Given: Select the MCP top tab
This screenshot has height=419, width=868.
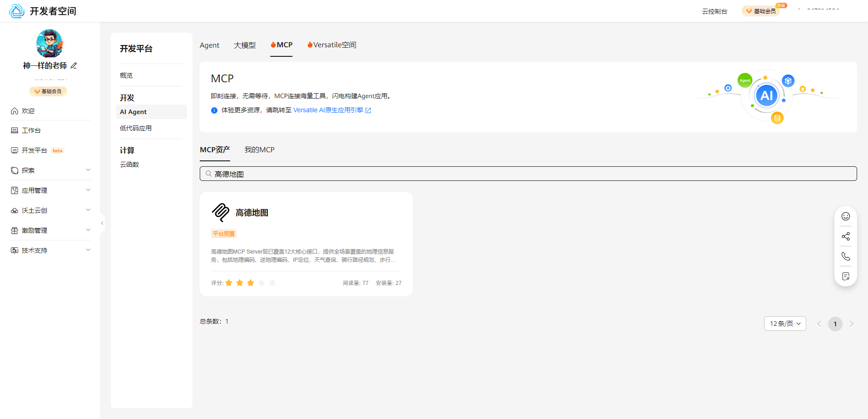Looking at the screenshot, I should (x=281, y=45).
